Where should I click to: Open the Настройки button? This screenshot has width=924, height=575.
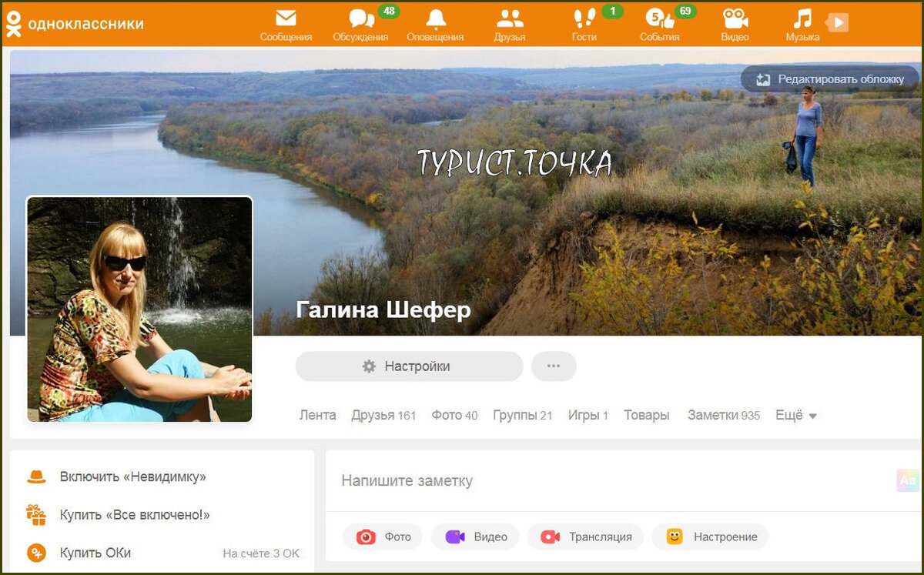pos(409,366)
